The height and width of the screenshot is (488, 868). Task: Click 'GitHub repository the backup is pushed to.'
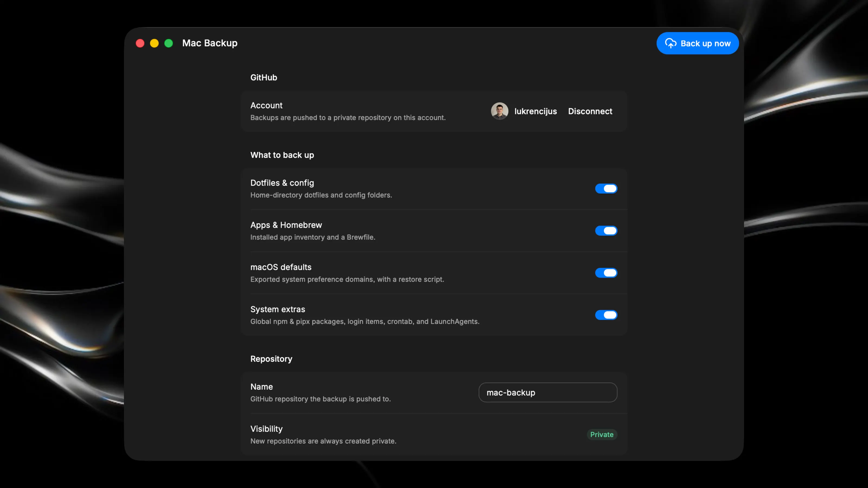(x=320, y=399)
